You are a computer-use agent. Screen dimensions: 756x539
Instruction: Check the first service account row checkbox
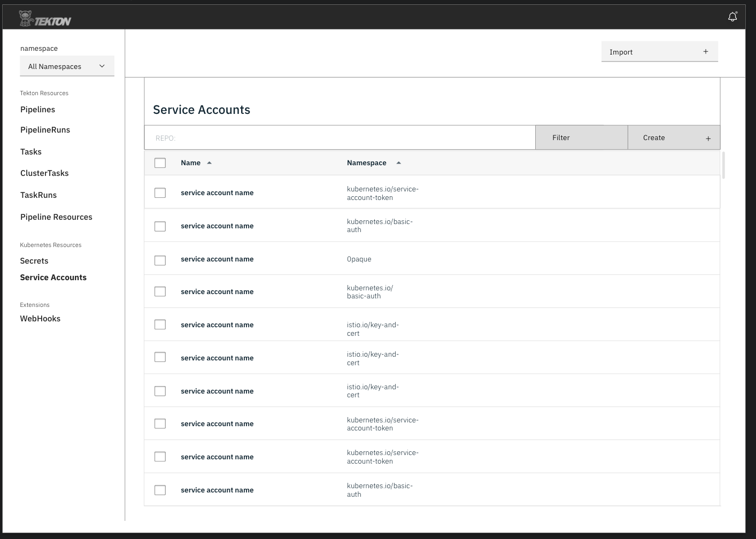(160, 192)
